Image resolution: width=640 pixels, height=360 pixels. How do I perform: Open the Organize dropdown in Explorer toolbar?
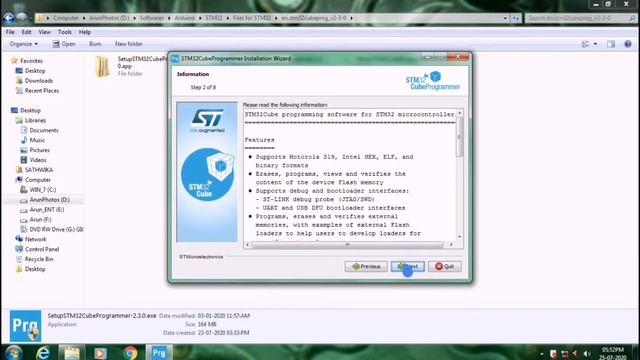pos(24,44)
